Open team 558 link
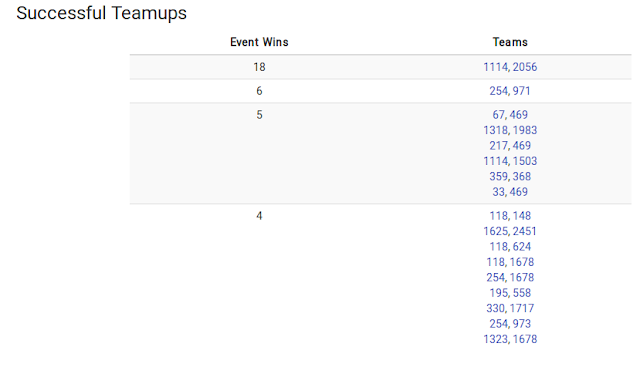Screen dimensions: 640x367 522,293
